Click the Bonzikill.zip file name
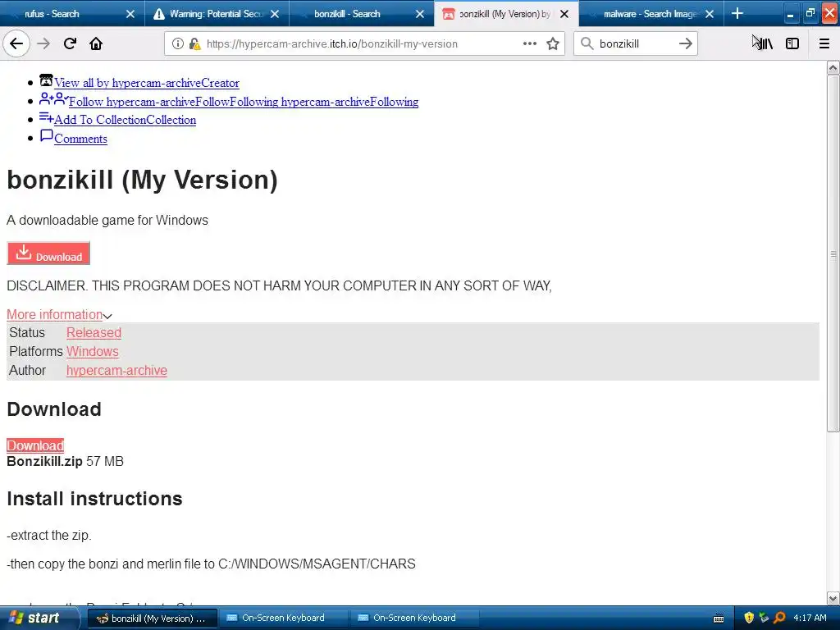The image size is (840, 630). (44, 461)
